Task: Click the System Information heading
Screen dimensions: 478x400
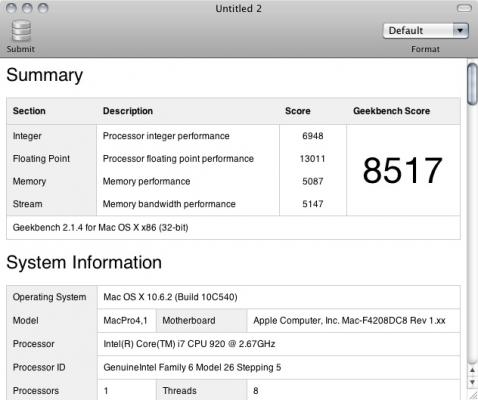Action: [x=84, y=262]
